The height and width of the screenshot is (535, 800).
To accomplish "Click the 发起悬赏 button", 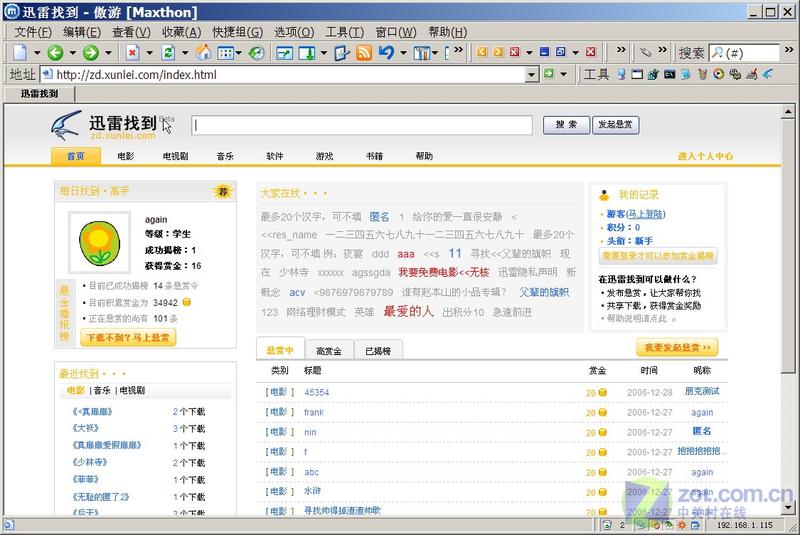I will click(615, 125).
